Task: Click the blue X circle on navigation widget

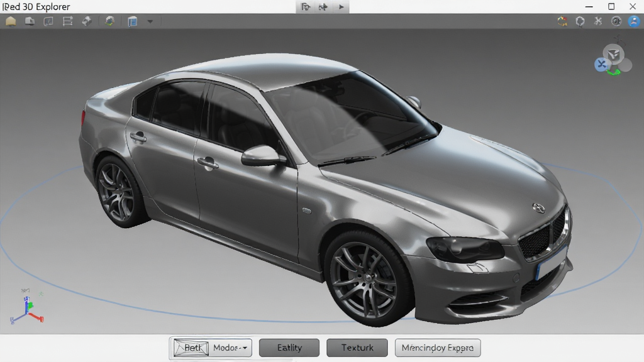Action: coord(601,65)
